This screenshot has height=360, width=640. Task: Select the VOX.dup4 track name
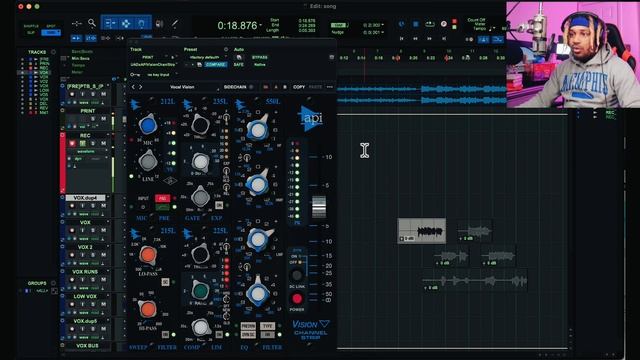pyautogui.click(x=85, y=198)
